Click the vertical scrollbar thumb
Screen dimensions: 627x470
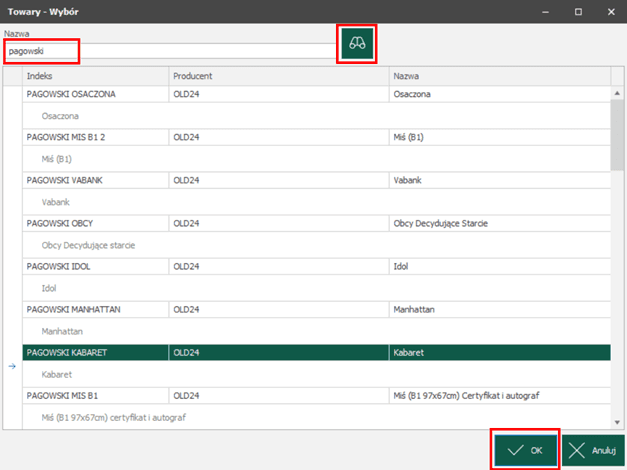pyautogui.click(x=617, y=135)
